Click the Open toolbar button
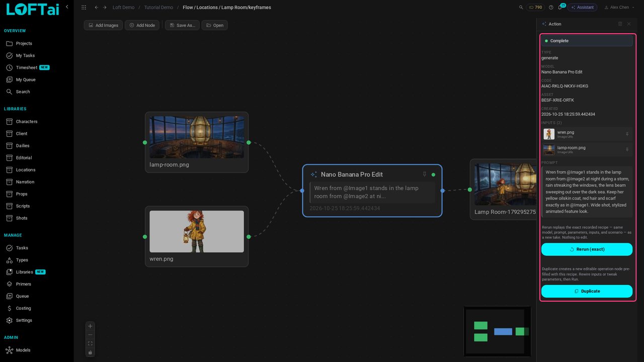 coord(214,25)
